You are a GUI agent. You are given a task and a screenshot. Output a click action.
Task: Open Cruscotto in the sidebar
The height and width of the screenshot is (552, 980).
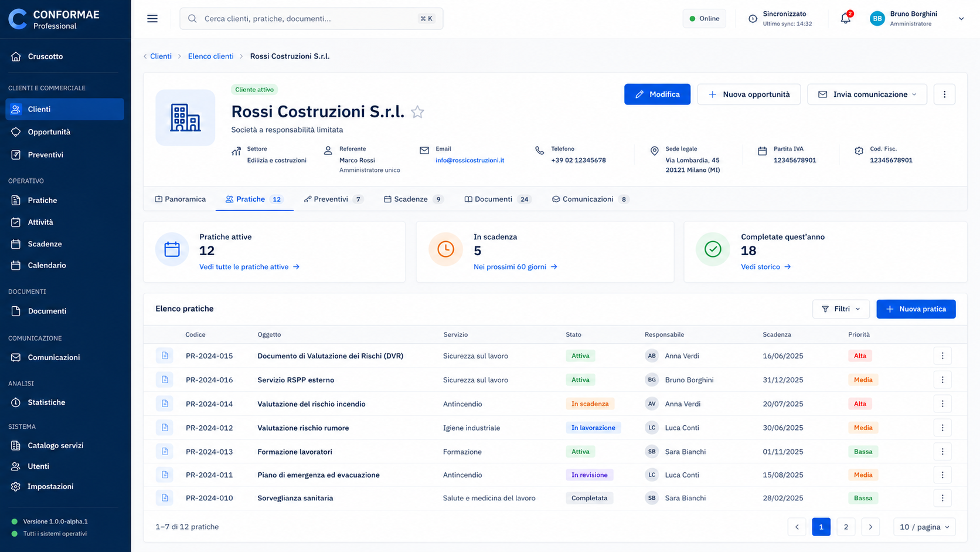pos(64,56)
